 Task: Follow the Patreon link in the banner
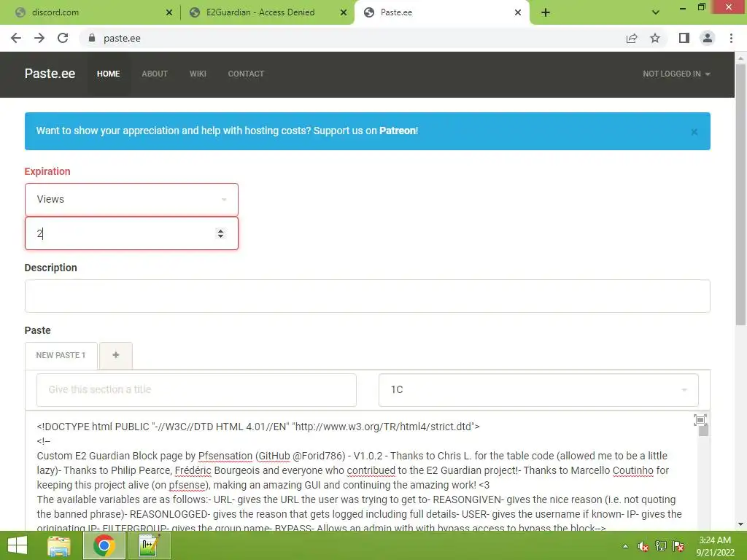point(398,131)
